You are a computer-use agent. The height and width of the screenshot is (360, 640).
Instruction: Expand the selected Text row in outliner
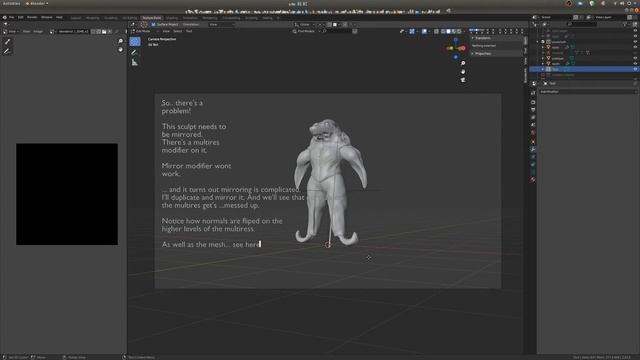tap(542, 69)
